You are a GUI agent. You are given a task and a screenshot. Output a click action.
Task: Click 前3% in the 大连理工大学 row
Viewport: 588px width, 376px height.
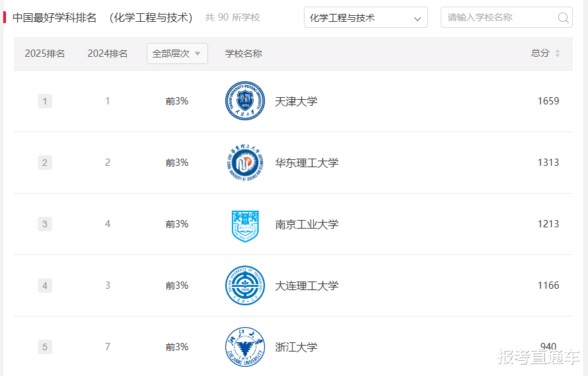pos(177,286)
